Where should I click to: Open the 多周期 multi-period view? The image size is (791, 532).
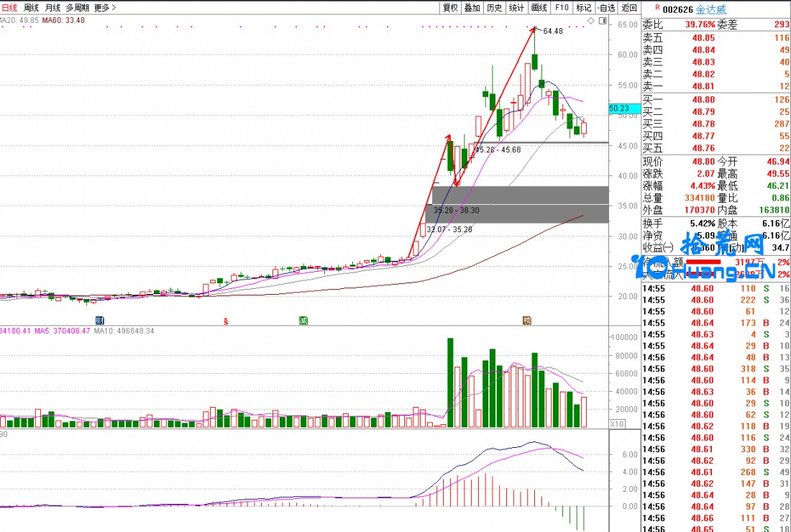[x=77, y=8]
